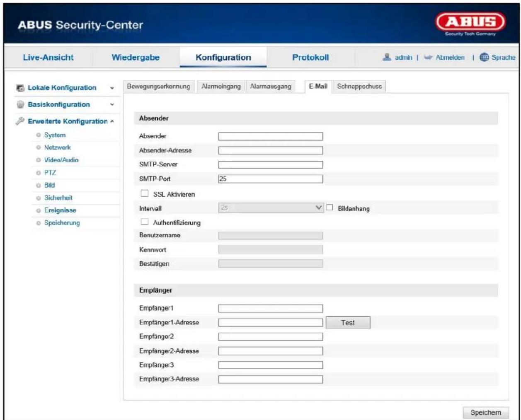Enable the Authentifizierung checkbox

(x=145, y=222)
